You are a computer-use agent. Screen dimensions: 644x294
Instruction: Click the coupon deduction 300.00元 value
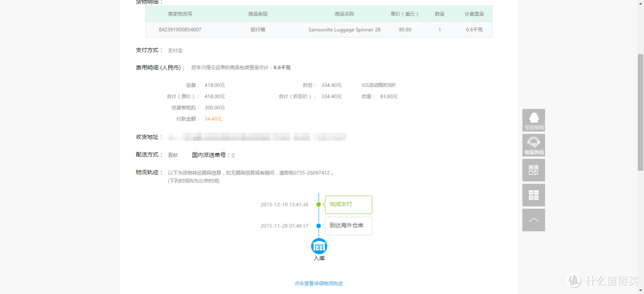coord(215,107)
